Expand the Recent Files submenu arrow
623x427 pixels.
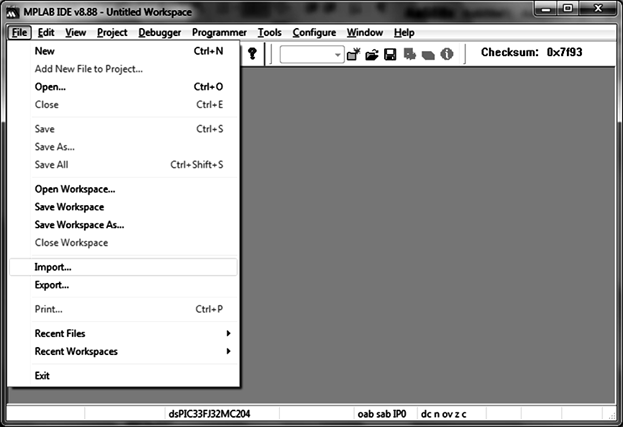[228, 333]
